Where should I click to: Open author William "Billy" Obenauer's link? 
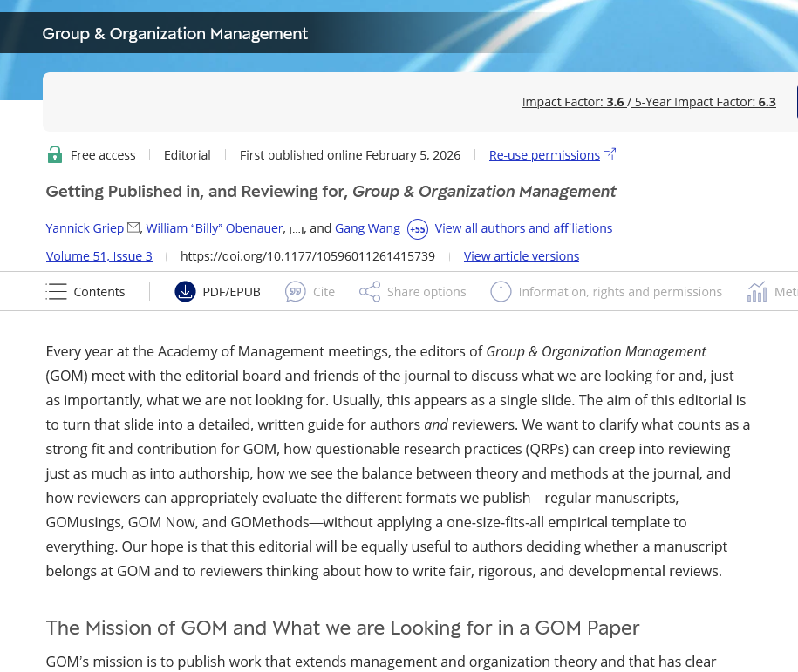click(x=215, y=228)
